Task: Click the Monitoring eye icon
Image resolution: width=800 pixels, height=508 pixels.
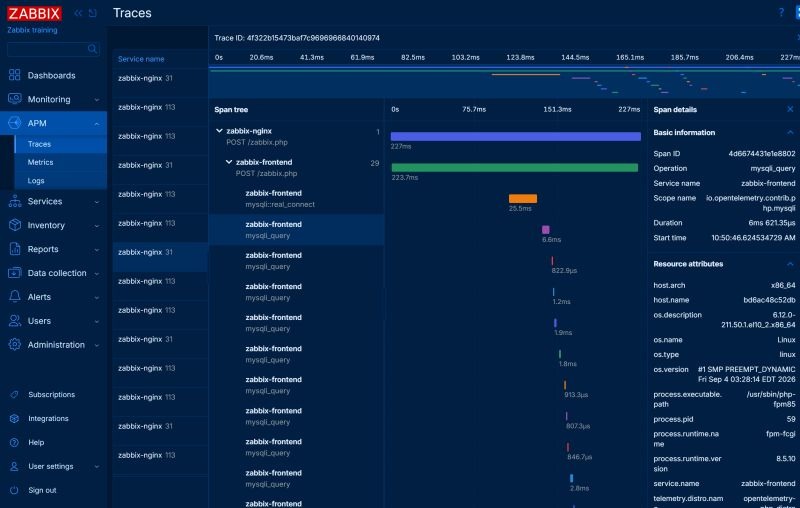Action: pyautogui.click(x=15, y=98)
